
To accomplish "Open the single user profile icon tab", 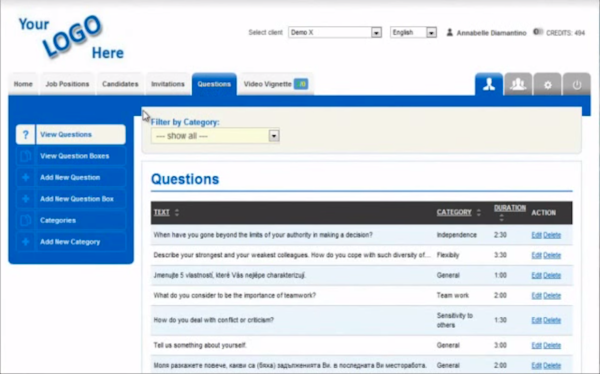I will click(x=489, y=84).
